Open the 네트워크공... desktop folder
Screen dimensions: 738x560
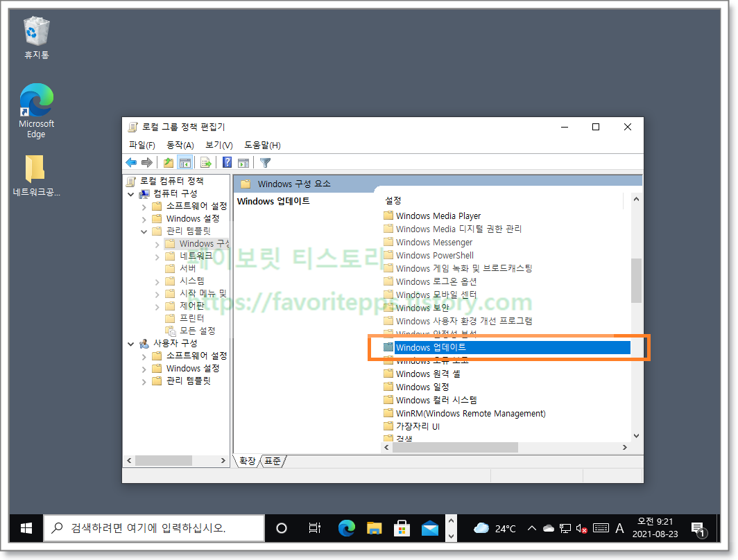[x=36, y=175]
